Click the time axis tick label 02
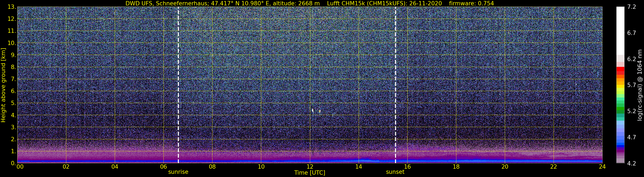 tap(66, 167)
